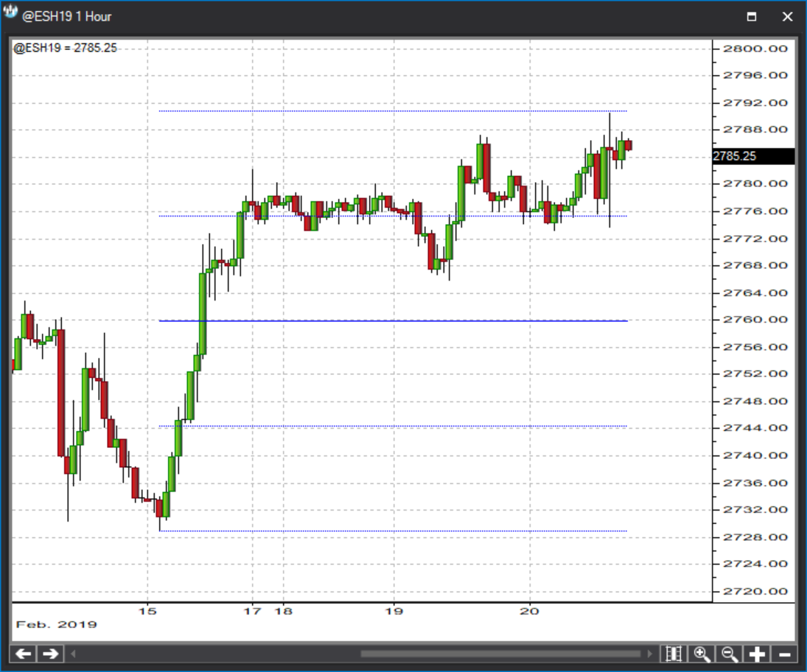Close the @ESH19 1 Hour chart window
Screen dimensions: 807x672
(787, 16)
